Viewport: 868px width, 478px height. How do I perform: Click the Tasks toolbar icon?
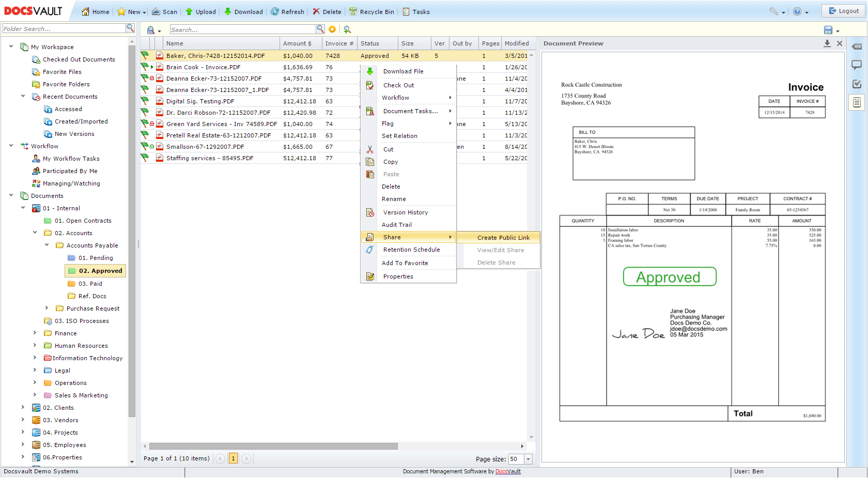416,11
